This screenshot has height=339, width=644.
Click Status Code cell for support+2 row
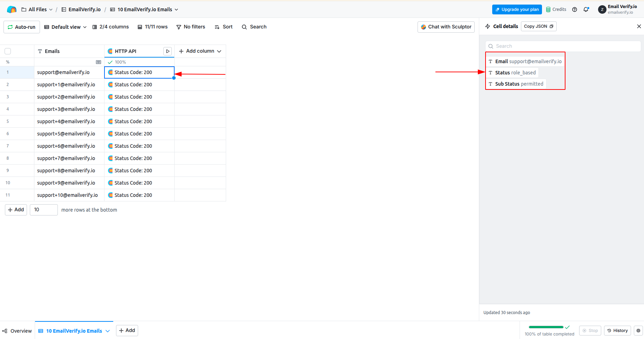(x=139, y=97)
